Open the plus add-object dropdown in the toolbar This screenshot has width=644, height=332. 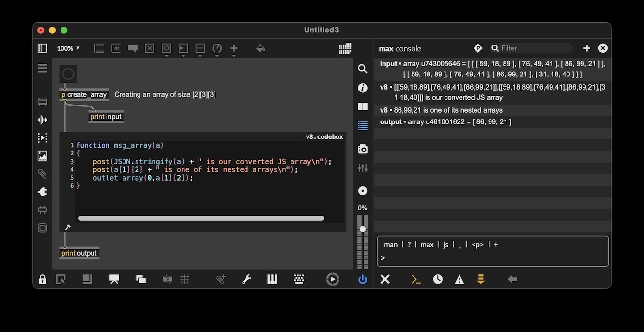click(x=234, y=48)
